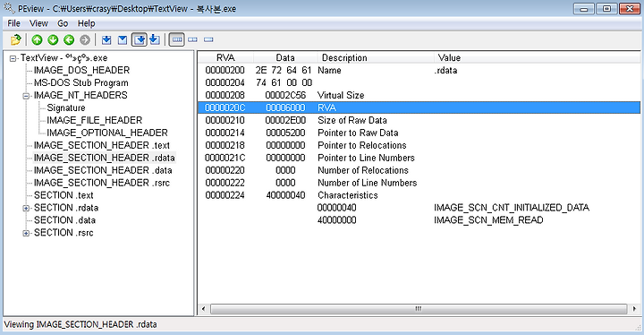The height and width of the screenshot is (335, 644).
Task: Select the Number of Line Numbers row
Action: click(x=419, y=183)
